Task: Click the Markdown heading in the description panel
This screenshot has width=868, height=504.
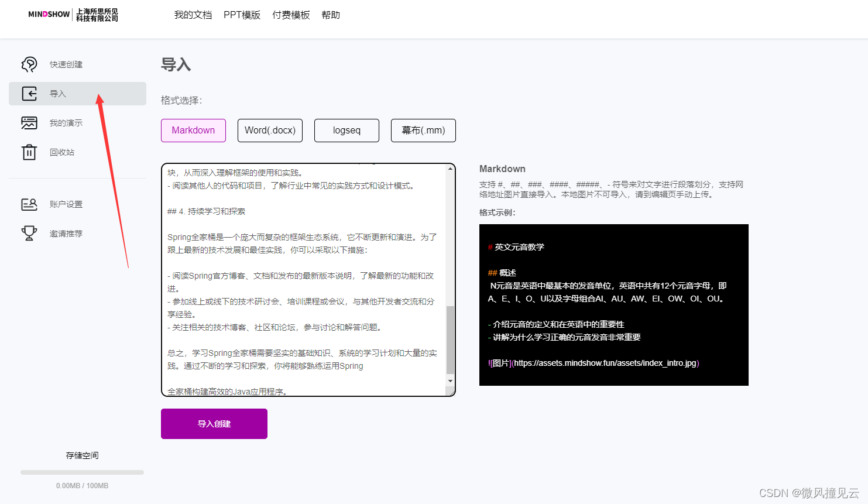Action: [x=502, y=169]
